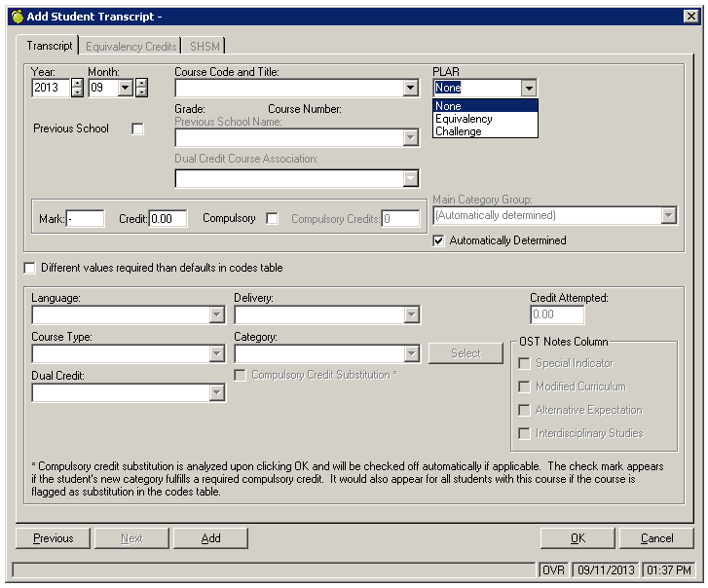The image size is (708, 588).
Task: Enable Different values required than defaults
Action: point(29,268)
